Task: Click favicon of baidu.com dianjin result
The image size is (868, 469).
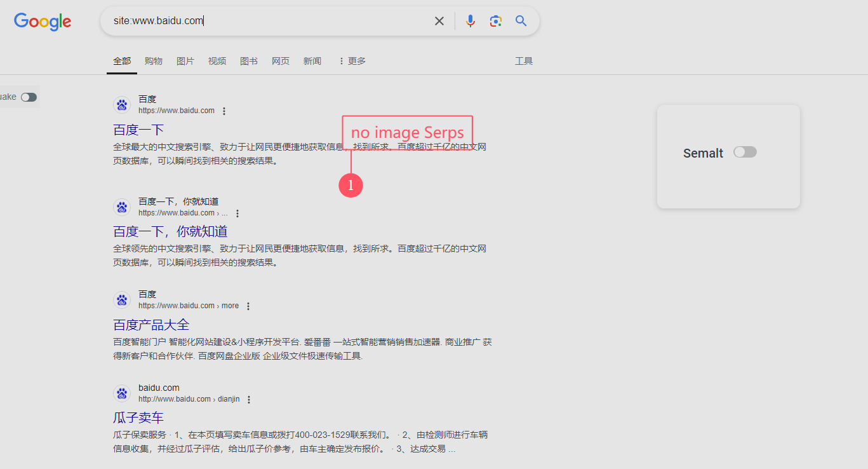Action: point(122,393)
